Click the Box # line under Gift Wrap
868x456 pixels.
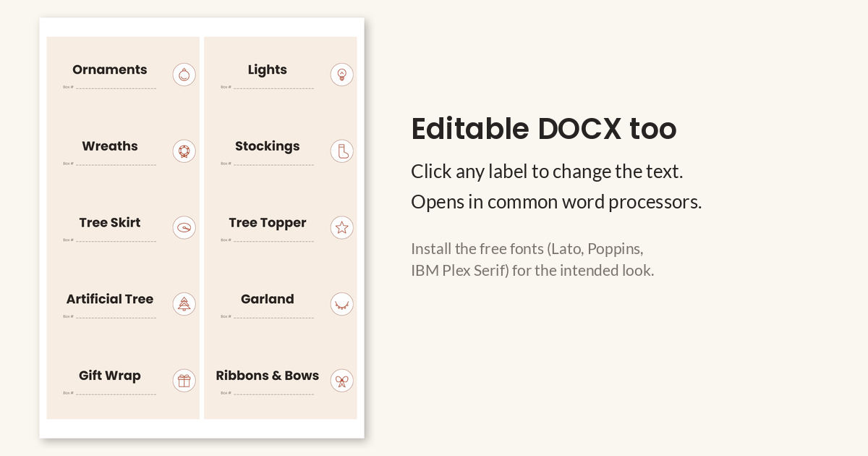[109, 393]
